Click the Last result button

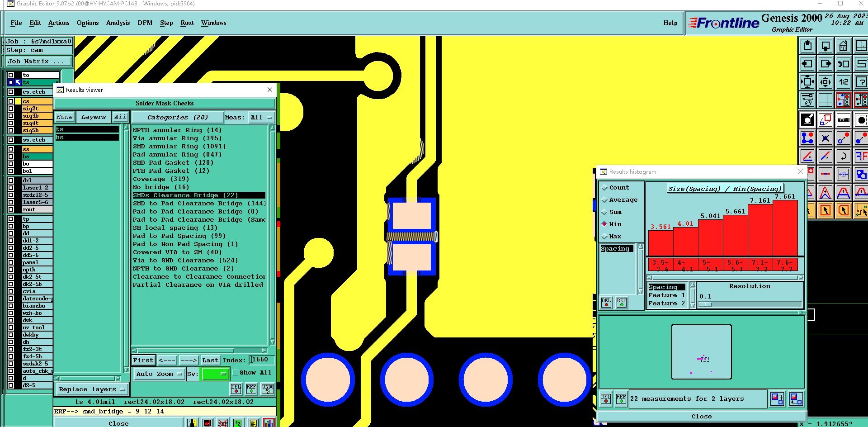[x=210, y=361]
